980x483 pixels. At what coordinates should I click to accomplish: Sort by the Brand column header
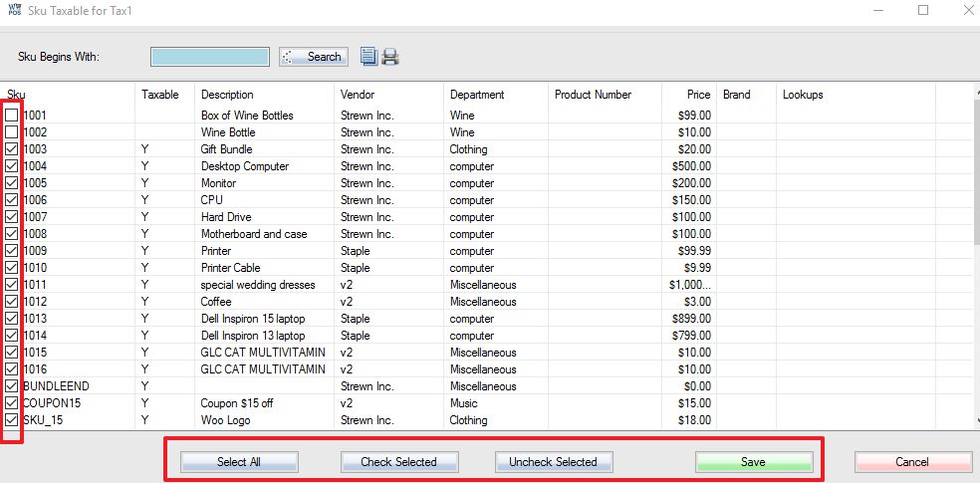(746, 95)
